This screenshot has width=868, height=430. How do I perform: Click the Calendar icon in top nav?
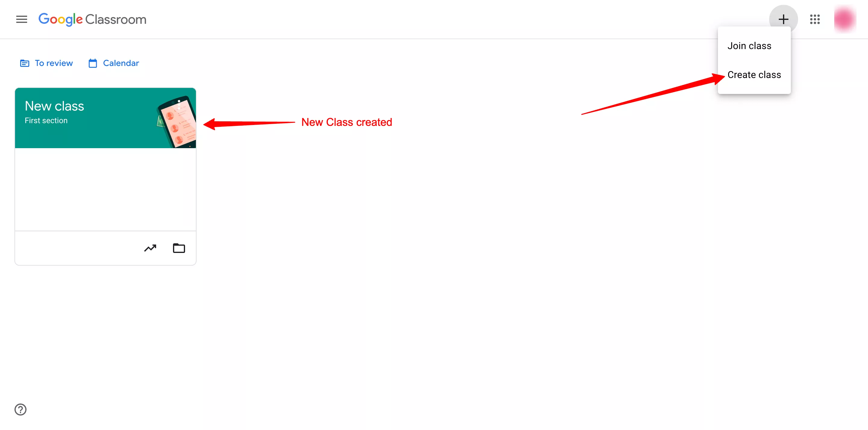coord(93,63)
